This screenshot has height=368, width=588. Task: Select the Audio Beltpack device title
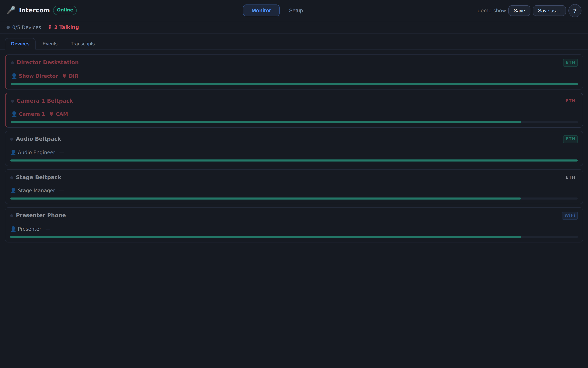point(38,139)
